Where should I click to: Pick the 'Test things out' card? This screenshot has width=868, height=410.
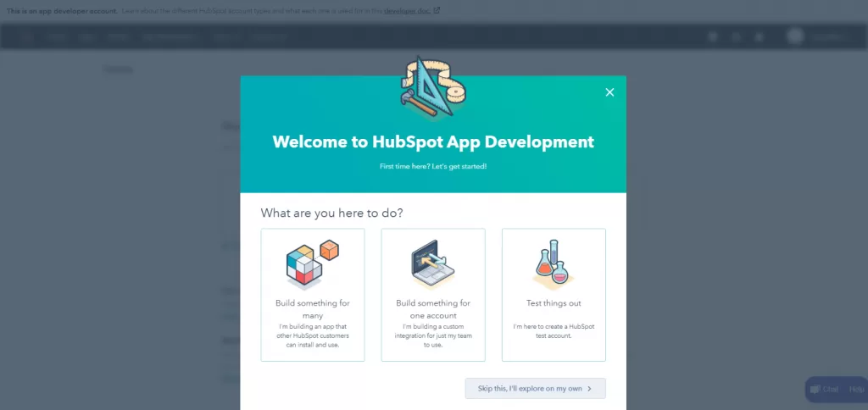554,295
